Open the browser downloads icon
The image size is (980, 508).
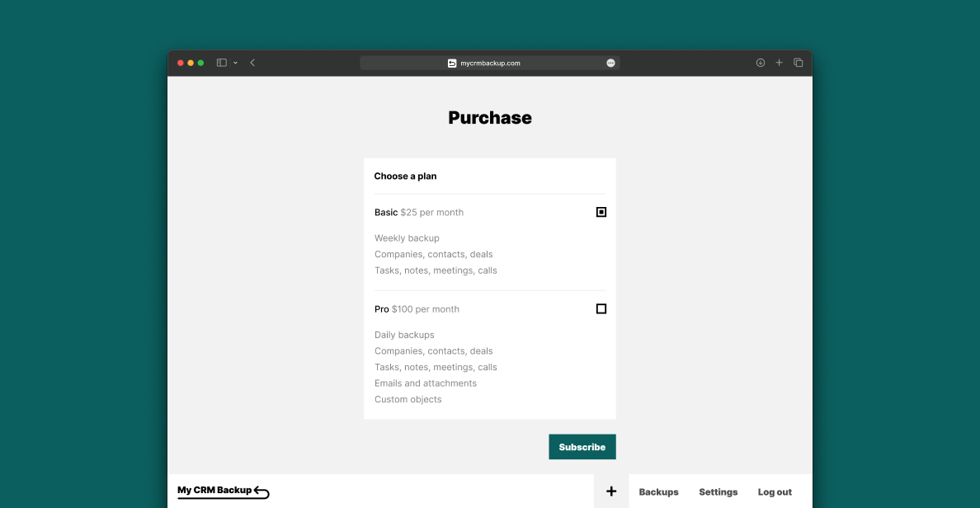click(x=761, y=63)
